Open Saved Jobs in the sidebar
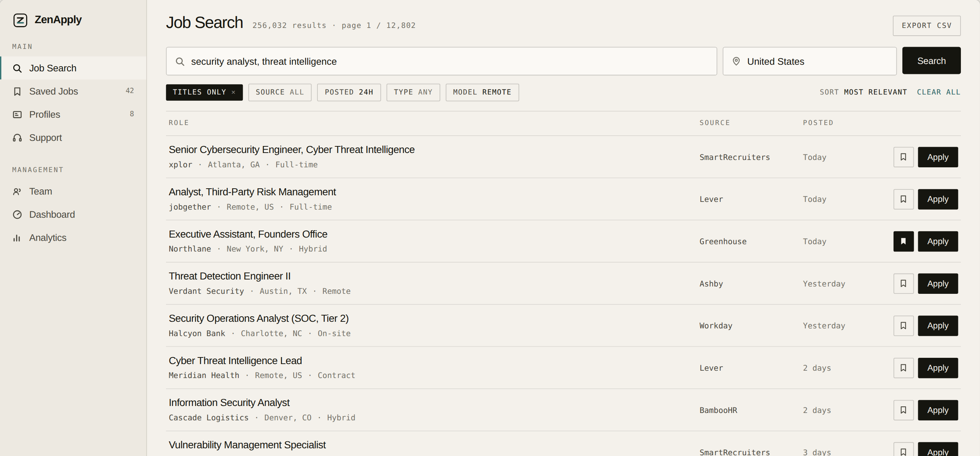 [x=74, y=91]
